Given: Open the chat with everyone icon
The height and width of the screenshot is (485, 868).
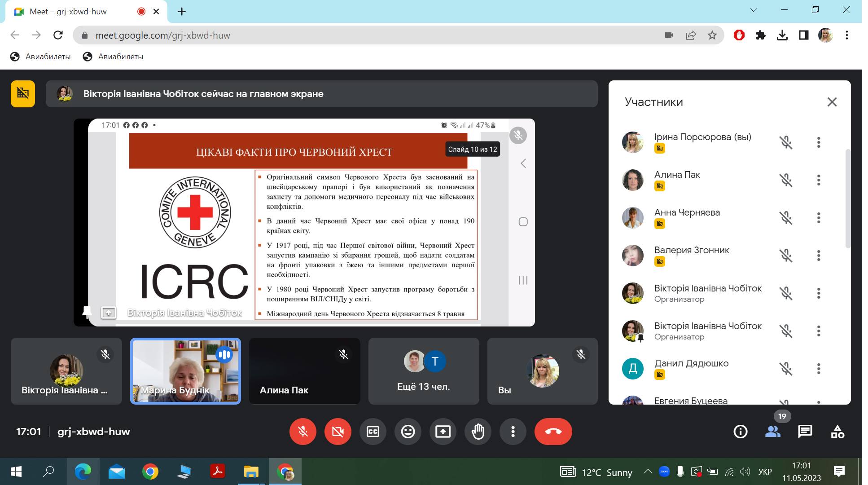Looking at the screenshot, I should coord(805,432).
